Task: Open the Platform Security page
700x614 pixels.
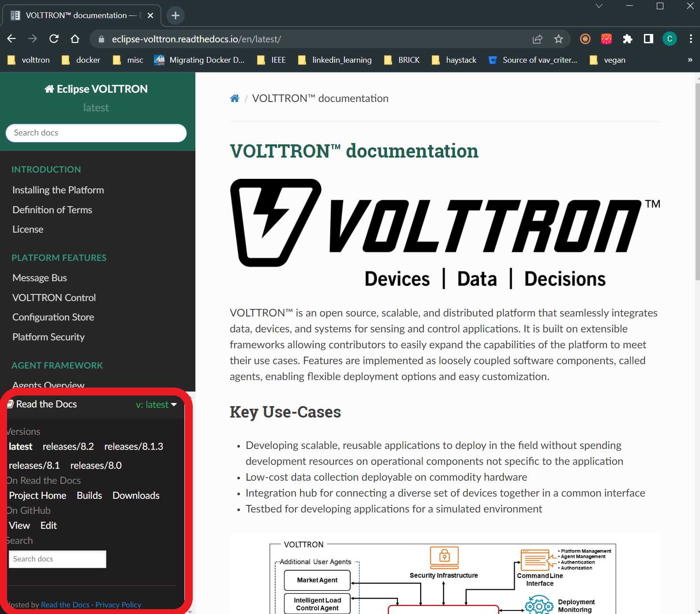Action: (x=49, y=337)
